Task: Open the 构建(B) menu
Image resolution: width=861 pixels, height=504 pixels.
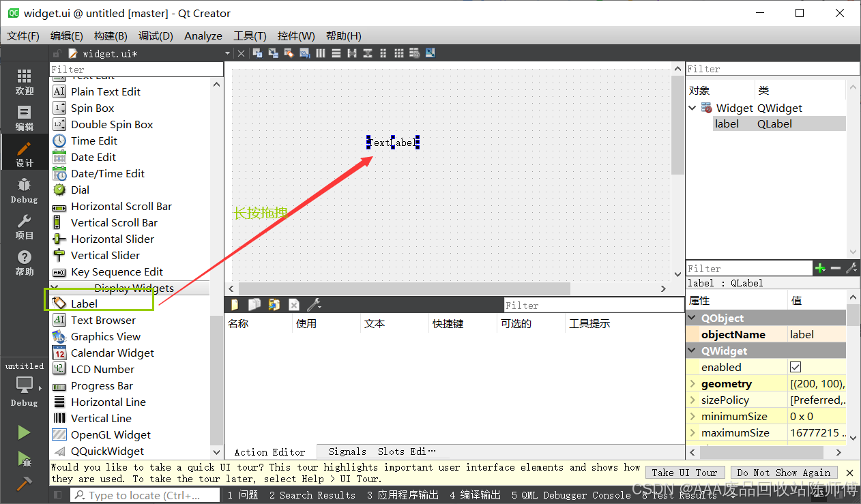Action: pyautogui.click(x=111, y=35)
